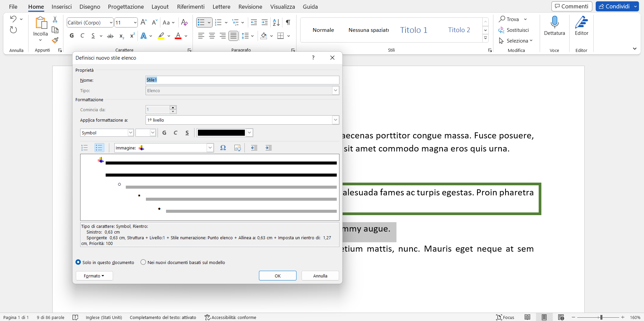Select 'Solo in questo documento' radio button
Image resolution: width=644 pixels, height=321 pixels.
coord(78,262)
